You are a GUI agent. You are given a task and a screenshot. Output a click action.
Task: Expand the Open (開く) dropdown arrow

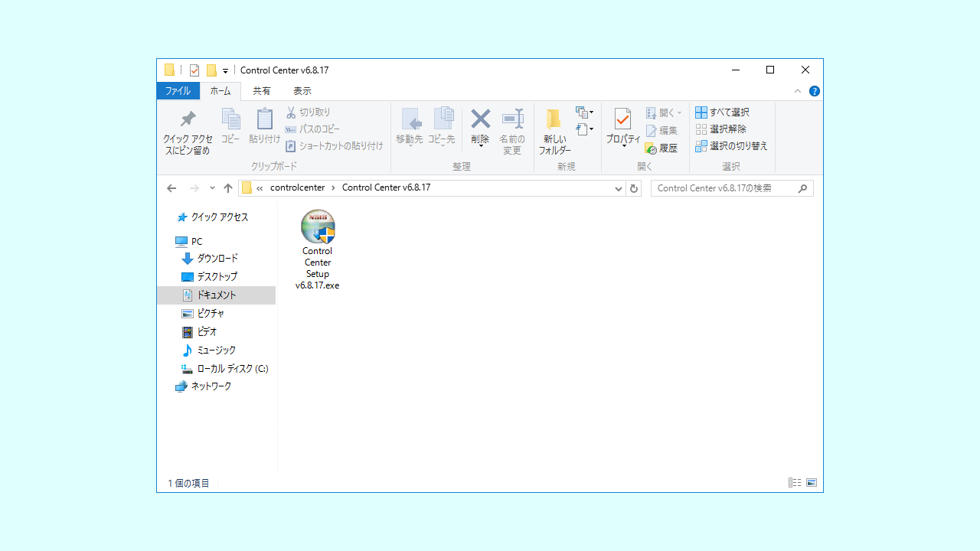(679, 113)
